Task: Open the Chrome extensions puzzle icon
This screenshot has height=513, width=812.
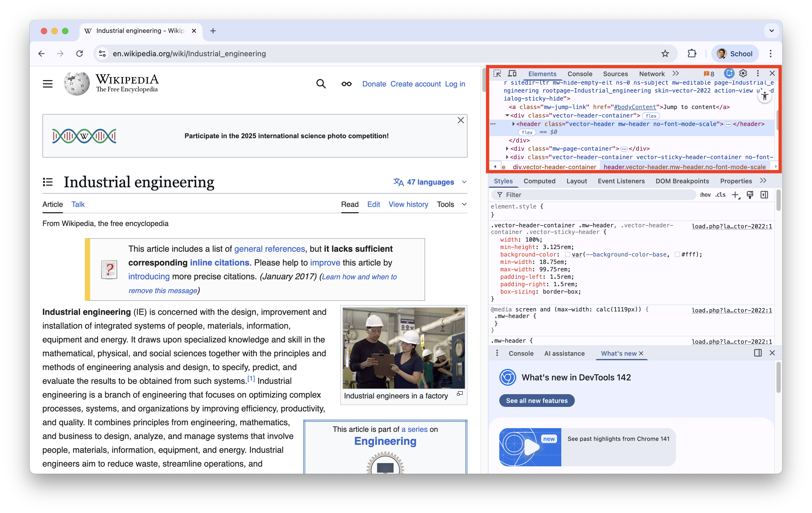Action: (x=692, y=54)
